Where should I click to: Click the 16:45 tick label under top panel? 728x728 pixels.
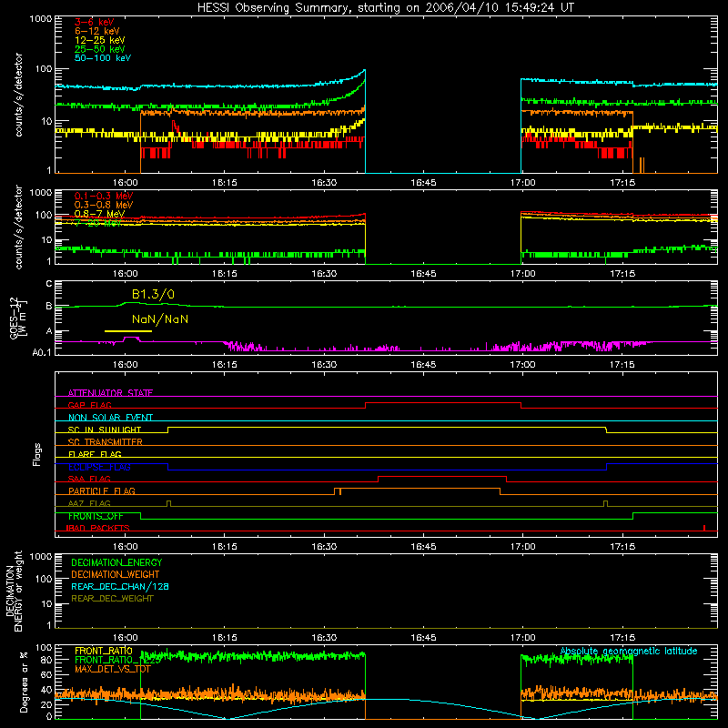click(423, 183)
